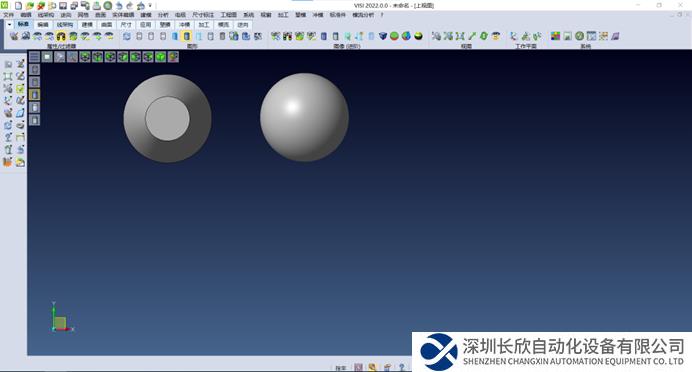Screen dimensions: 692x372
Task: Toggle the bottom display mode in vertical viewport strip
Action: [34, 120]
